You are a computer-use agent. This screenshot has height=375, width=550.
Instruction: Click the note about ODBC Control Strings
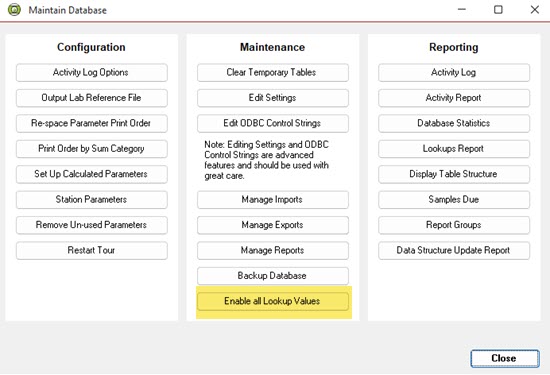point(267,160)
